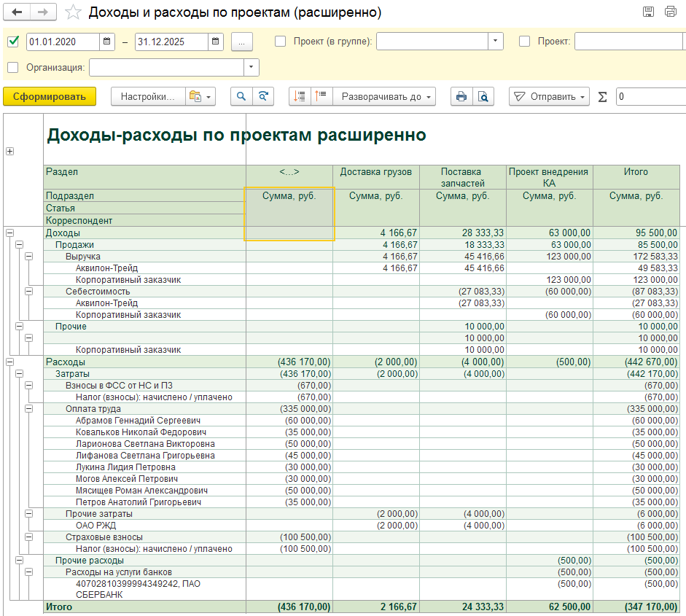Screen dimensions: 686x616
Task: Open the Отправить menu
Action: [549, 97]
